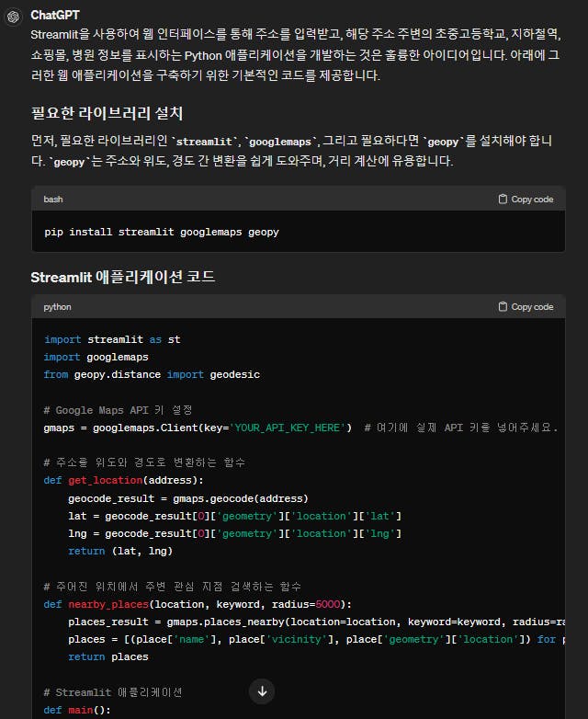Click the 'python' language label

[57, 307]
